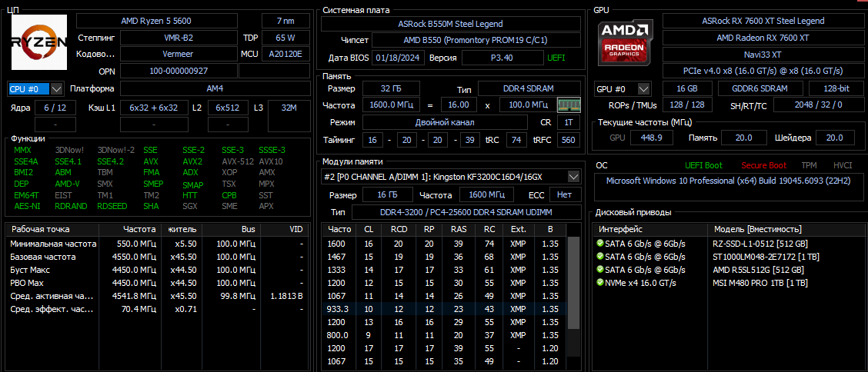Click the green status icon for ST1000LM048-2E7172
The height and width of the screenshot is (372, 868).
coord(600,257)
